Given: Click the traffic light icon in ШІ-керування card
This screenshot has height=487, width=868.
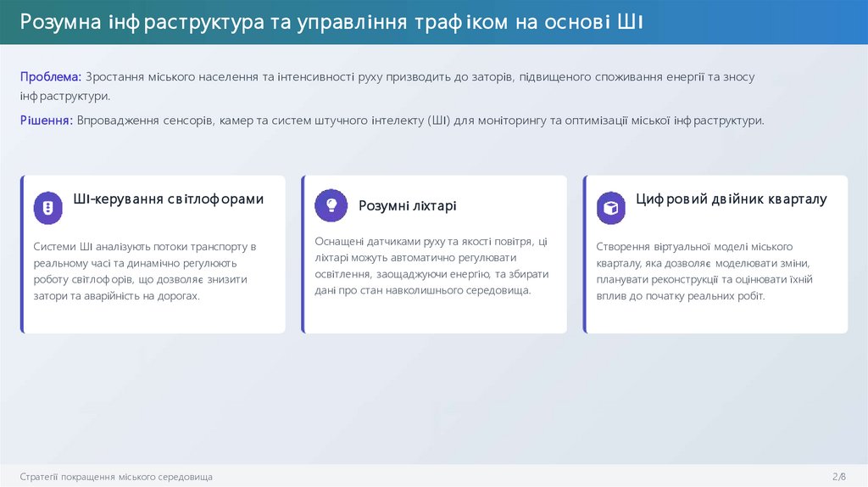Looking at the screenshot, I should [x=48, y=208].
